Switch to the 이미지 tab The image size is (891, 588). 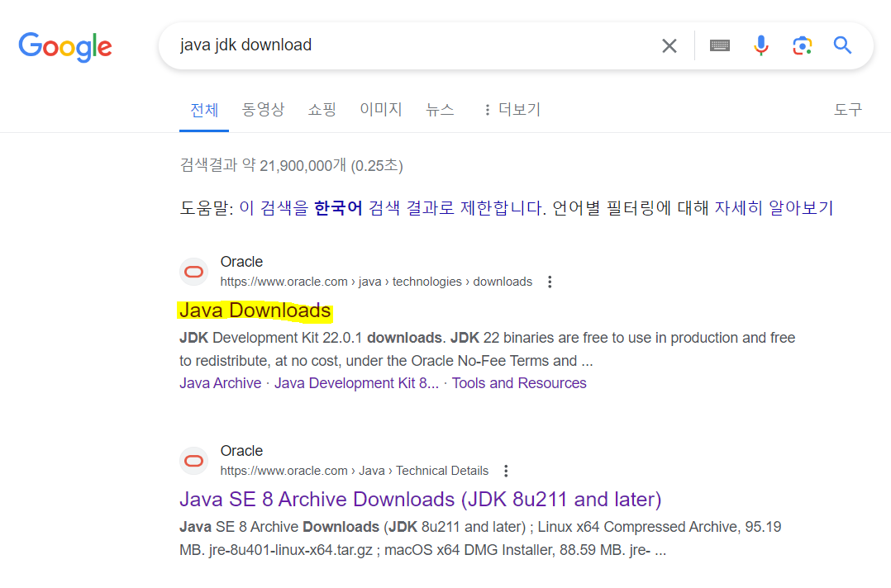381,110
